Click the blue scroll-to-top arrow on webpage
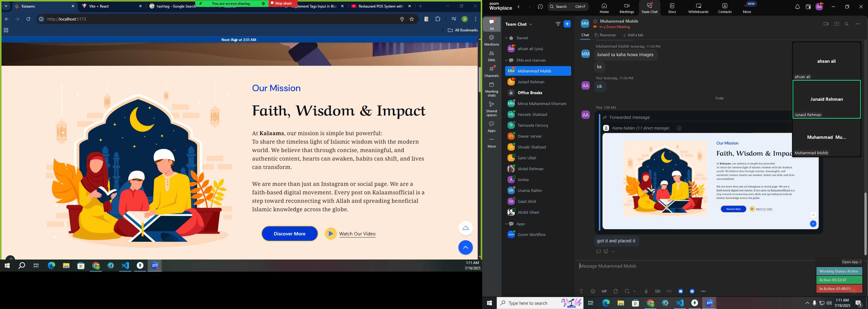Screen dimensions: 868x309 pos(465,248)
